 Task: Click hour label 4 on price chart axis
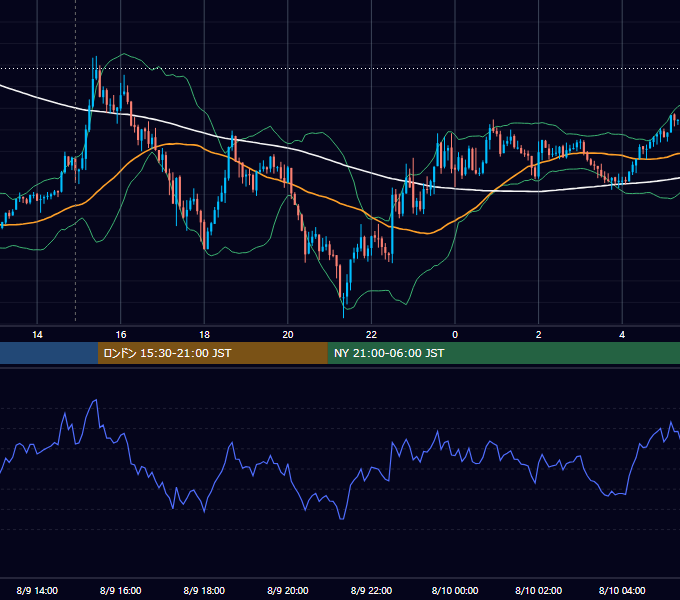click(x=622, y=335)
